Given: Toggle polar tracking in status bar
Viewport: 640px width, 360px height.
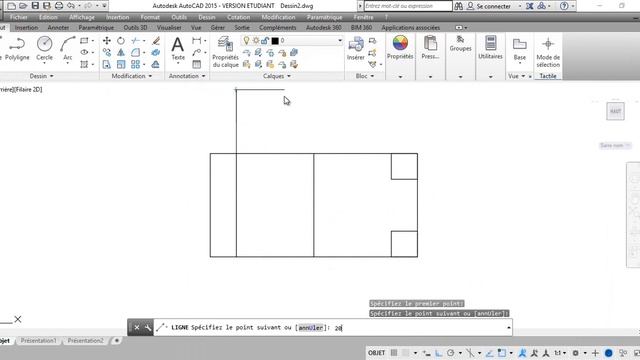Looking at the screenshot, I should tap(451, 353).
